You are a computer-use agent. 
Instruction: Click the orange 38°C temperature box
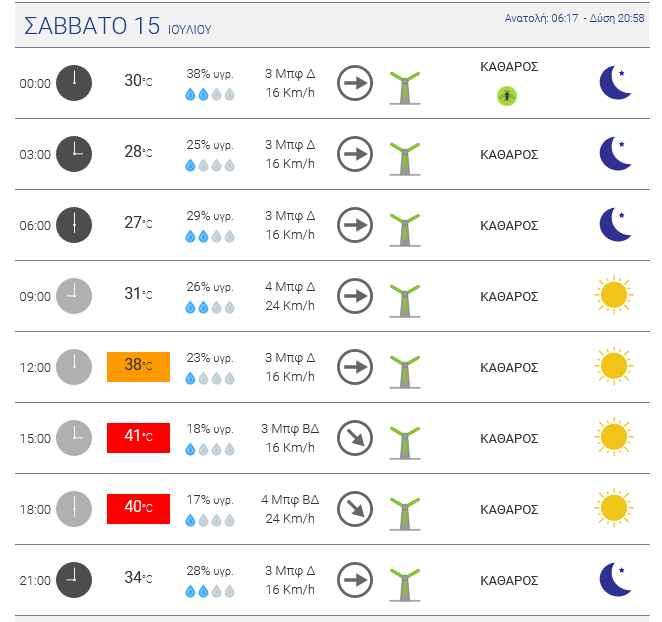pyautogui.click(x=138, y=367)
